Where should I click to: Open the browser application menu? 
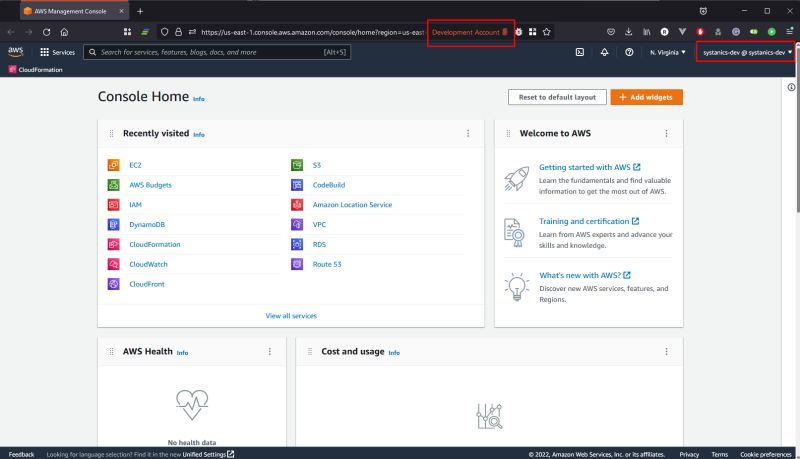click(x=789, y=32)
